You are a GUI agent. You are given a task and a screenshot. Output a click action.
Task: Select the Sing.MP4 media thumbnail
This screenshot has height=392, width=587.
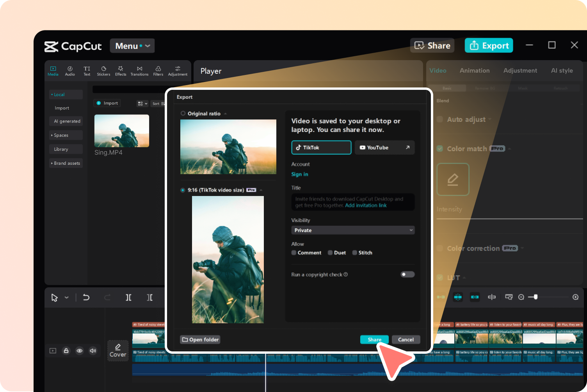point(122,131)
